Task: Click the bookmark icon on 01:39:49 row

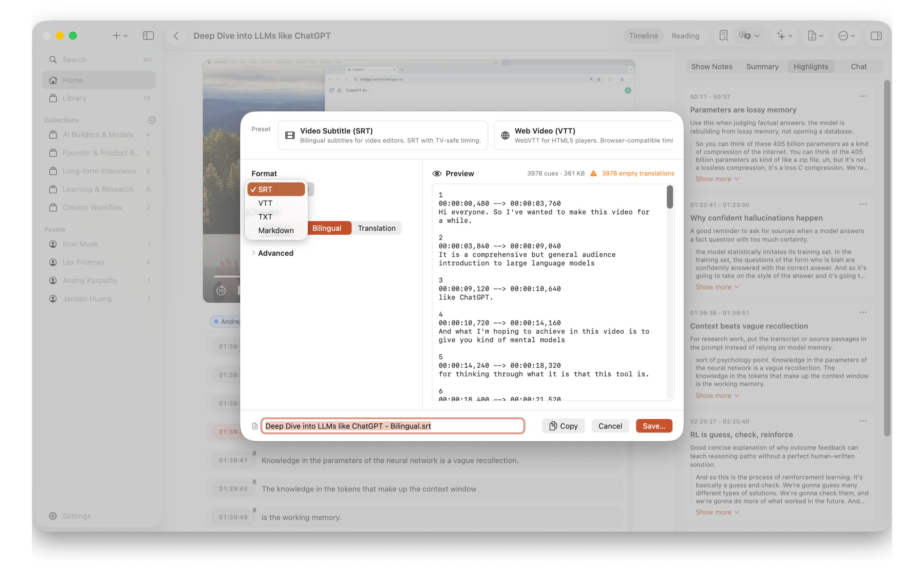Action: (254, 510)
